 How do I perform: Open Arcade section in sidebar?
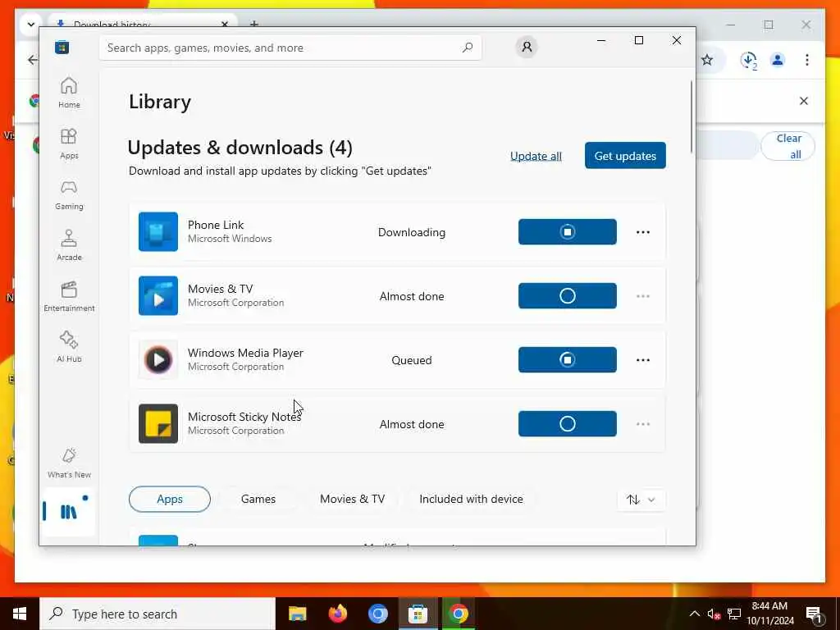click(69, 245)
